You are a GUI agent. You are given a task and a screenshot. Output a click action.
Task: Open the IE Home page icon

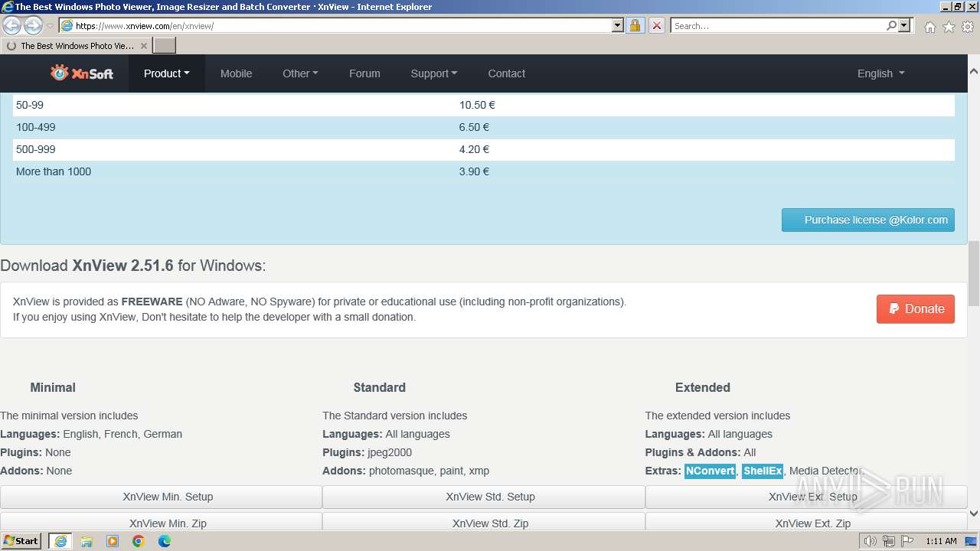(x=929, y=27)
